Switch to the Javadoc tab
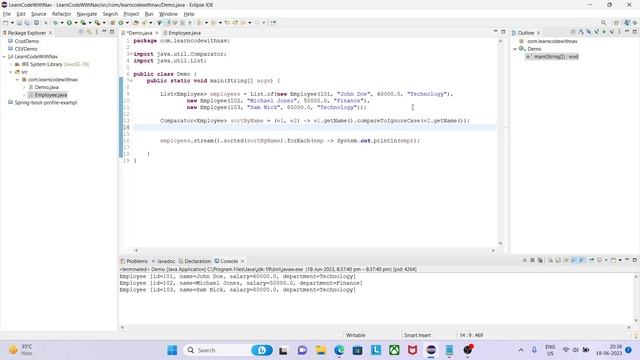640x360 pixels. click(163, 261)
